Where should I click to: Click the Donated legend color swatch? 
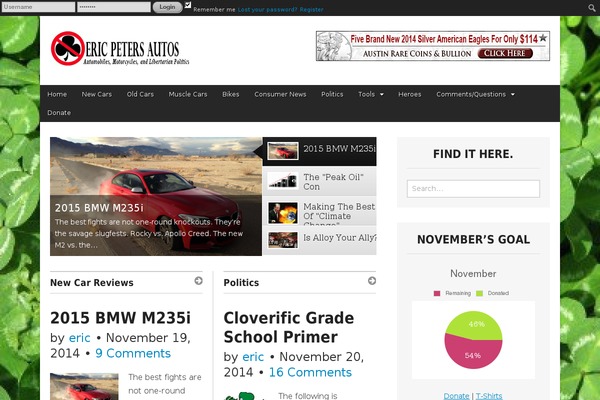click(x=479, y=293)
